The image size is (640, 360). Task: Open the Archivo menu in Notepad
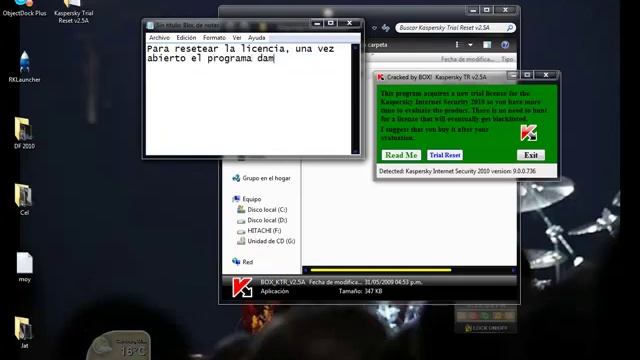pyautogui.click(x=159, y=38)
